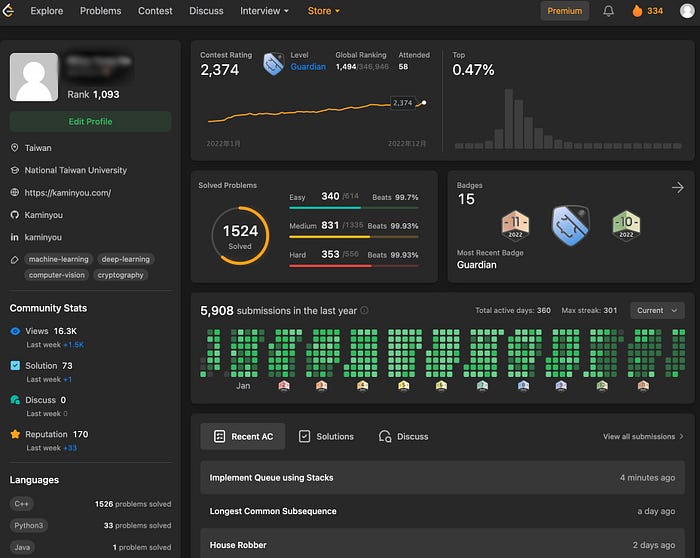Open the kaminyou.com website link

tap(68, 192)
